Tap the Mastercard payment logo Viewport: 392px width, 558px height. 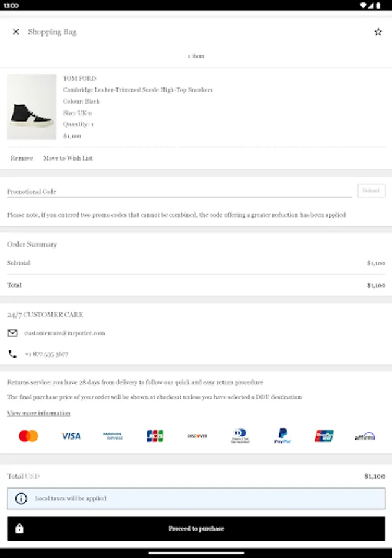coord(28,436)
